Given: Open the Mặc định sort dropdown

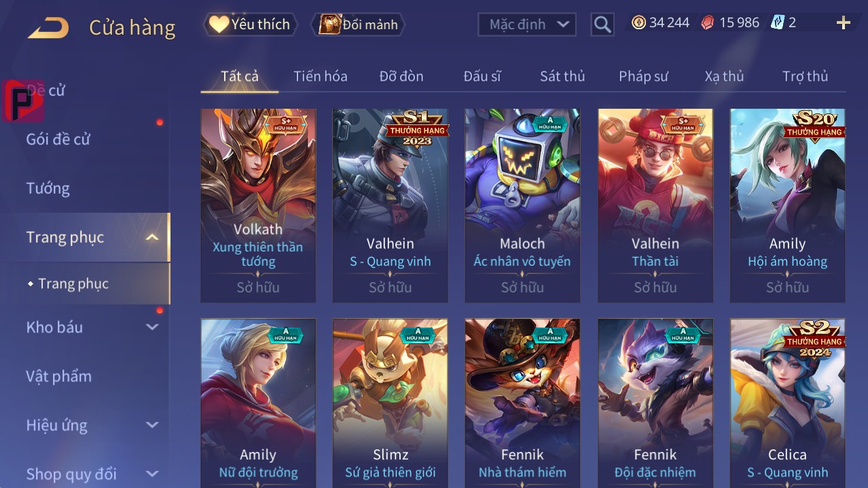Looking at the screenshot, I should click(527, 24).
